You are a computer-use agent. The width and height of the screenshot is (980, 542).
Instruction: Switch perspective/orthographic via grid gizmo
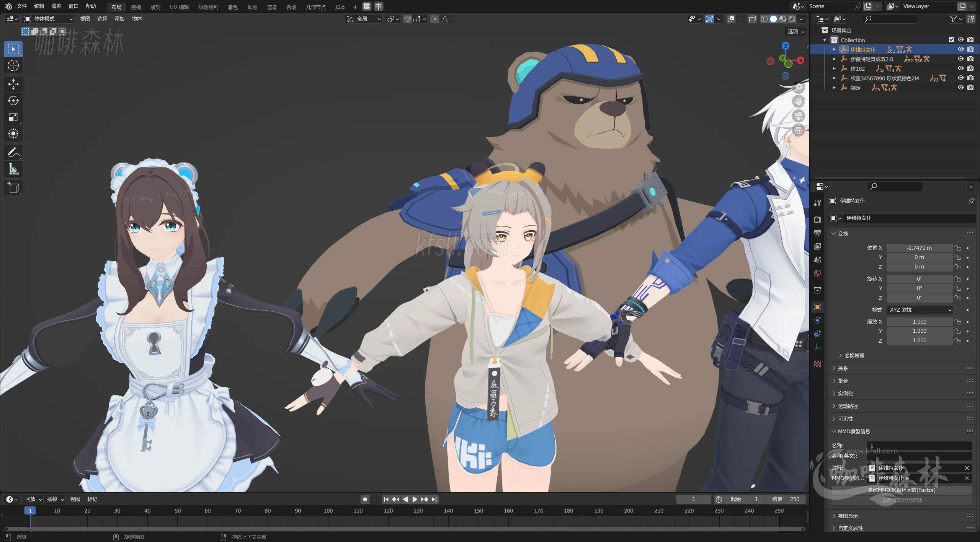(x=799, y=130)
